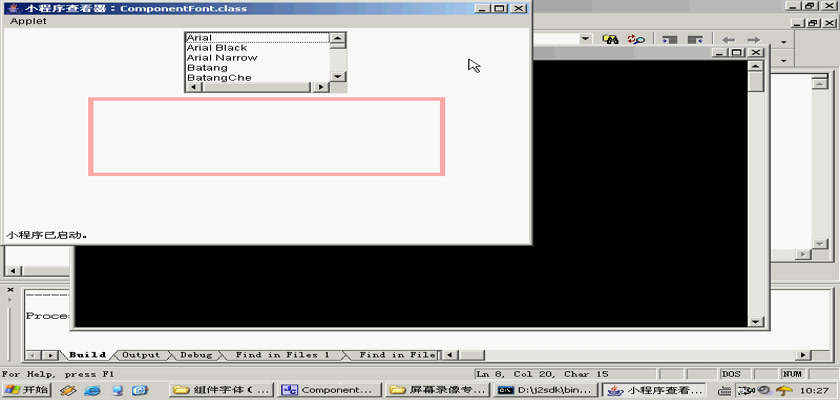Screen dimensions: 840x400
Task: Click font list scroll up arrow
Action: pos(338,38)
